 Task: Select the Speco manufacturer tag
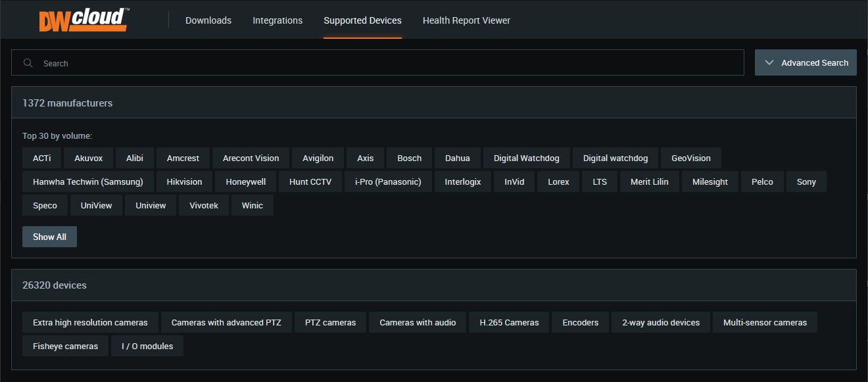point(45,205)
